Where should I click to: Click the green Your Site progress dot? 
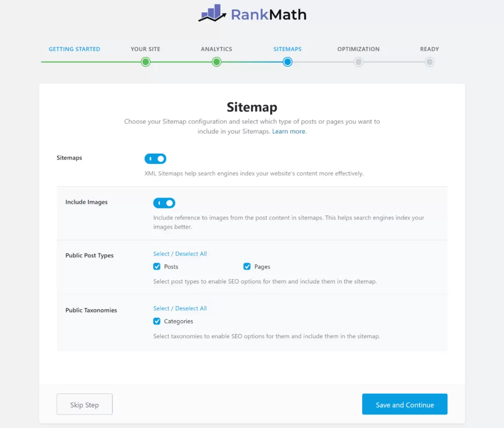(x=146, y=62)
